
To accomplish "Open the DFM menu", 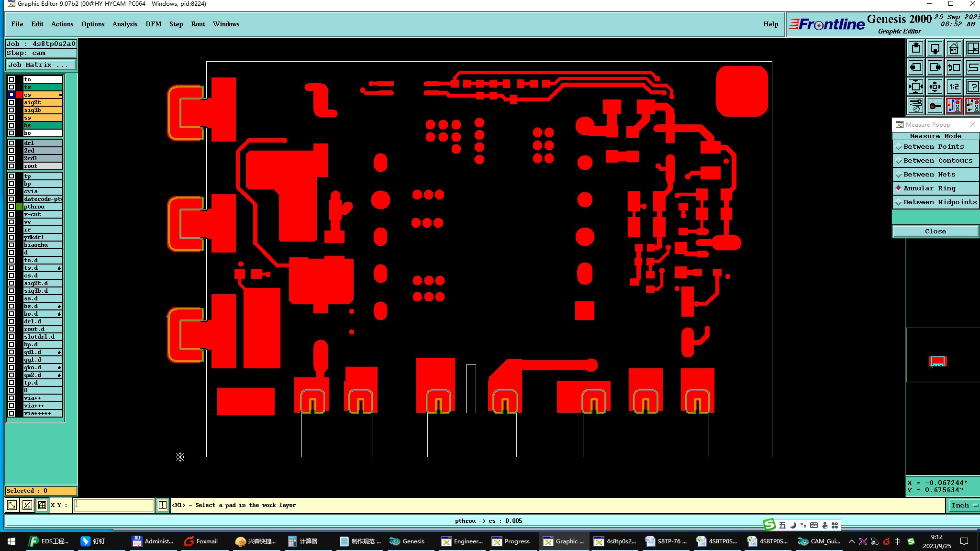I will point(153,24).
